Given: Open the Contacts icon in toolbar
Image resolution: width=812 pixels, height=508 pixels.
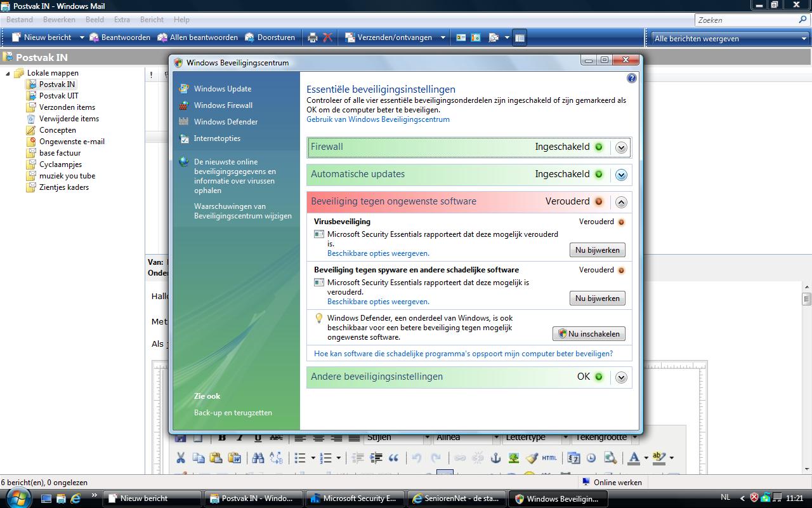Looking at the screenshot, I should [461, 37].
